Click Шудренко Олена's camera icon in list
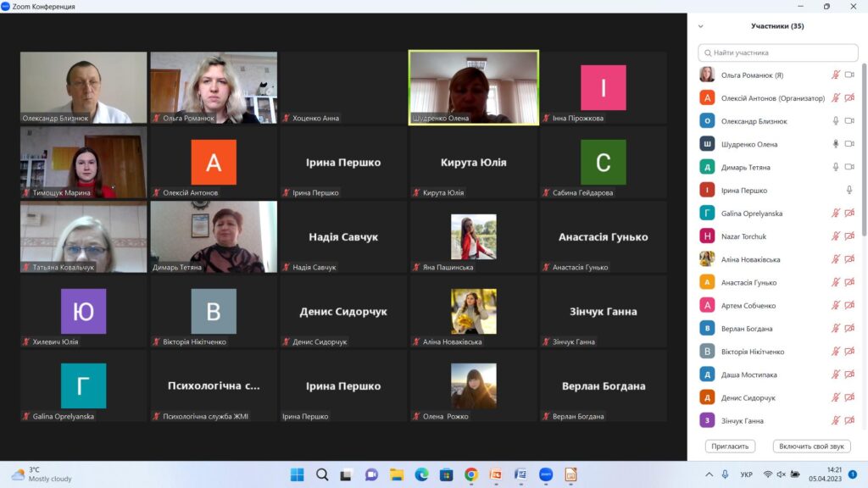The width and height of the screenshot is (868, 488). pos(849,144)
